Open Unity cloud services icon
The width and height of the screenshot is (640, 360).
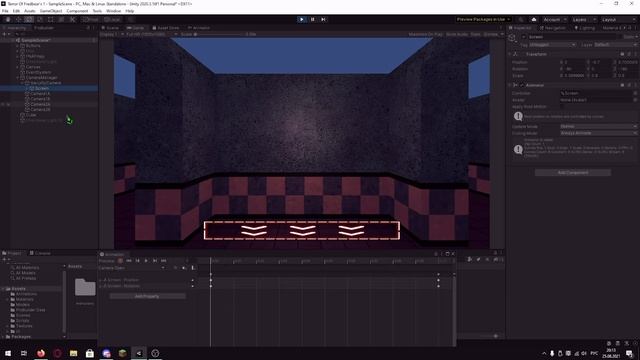[x=534, y=19]
